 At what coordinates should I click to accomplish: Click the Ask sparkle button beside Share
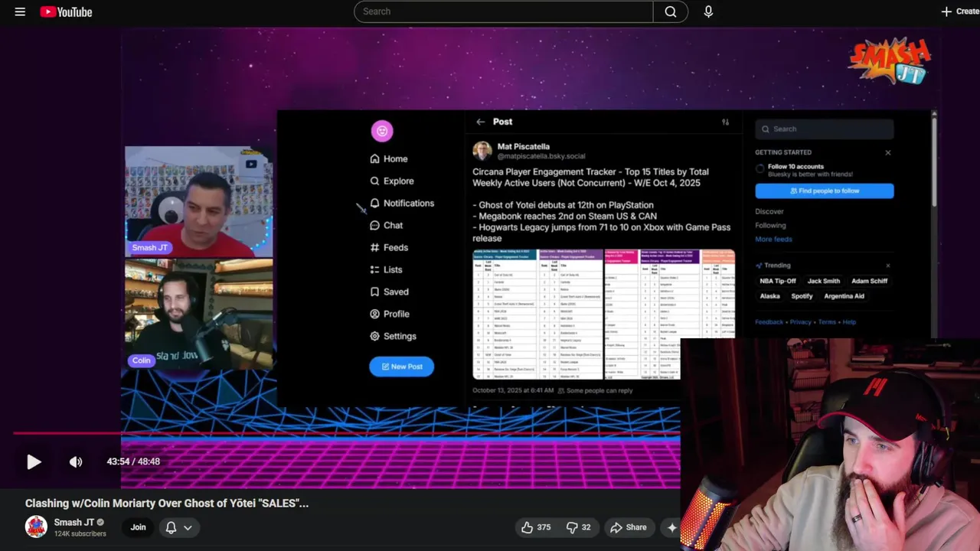pos(671,527)
